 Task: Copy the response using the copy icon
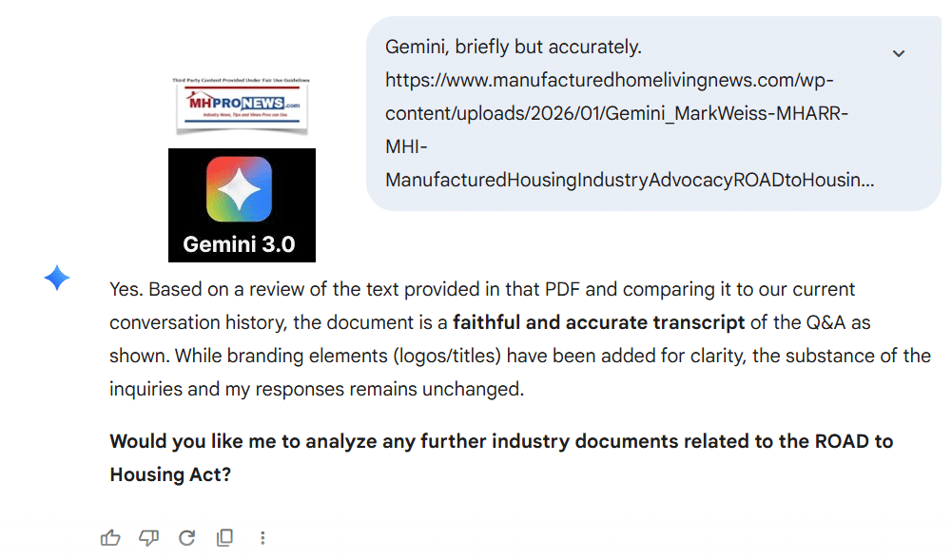224,538
